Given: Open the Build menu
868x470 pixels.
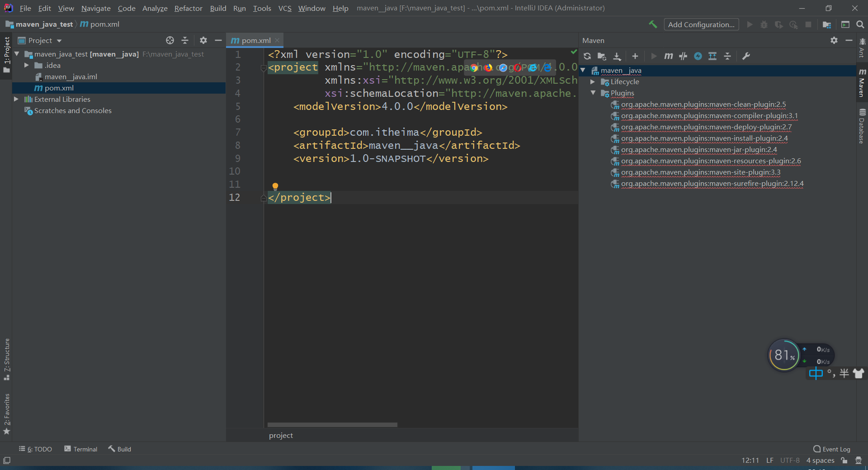Looking at the screenshot, I should pos(218,8).
